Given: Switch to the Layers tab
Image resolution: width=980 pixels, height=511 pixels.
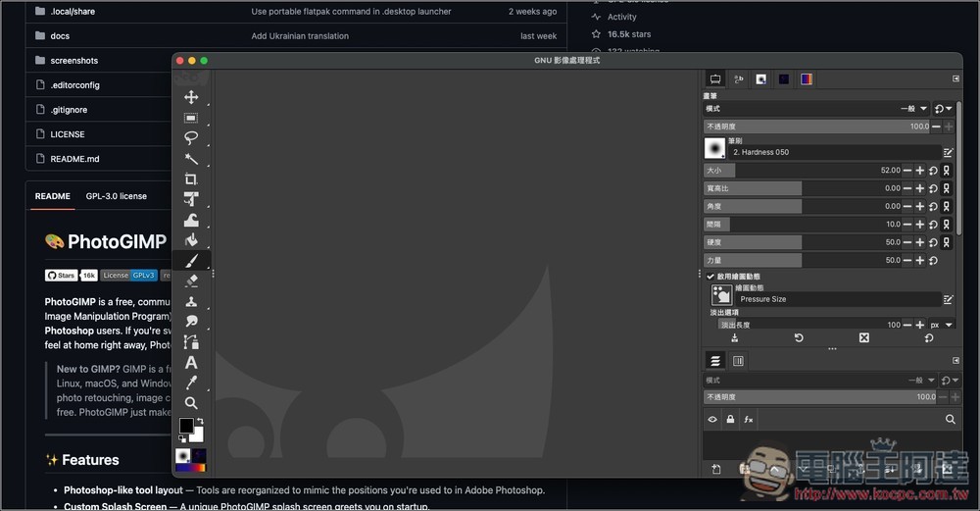Looking at the screenshot, I should (x=715, y=360).
